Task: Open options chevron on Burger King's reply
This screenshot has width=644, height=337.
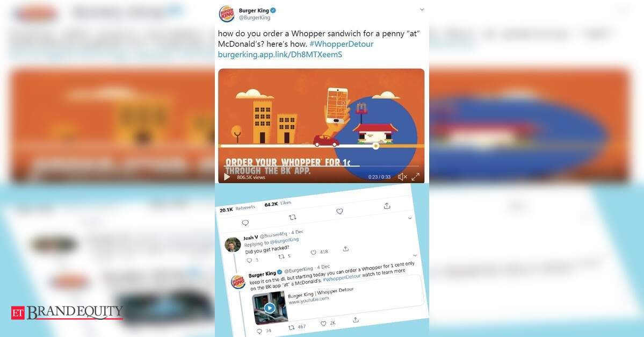Action: [x=415, y=255]
